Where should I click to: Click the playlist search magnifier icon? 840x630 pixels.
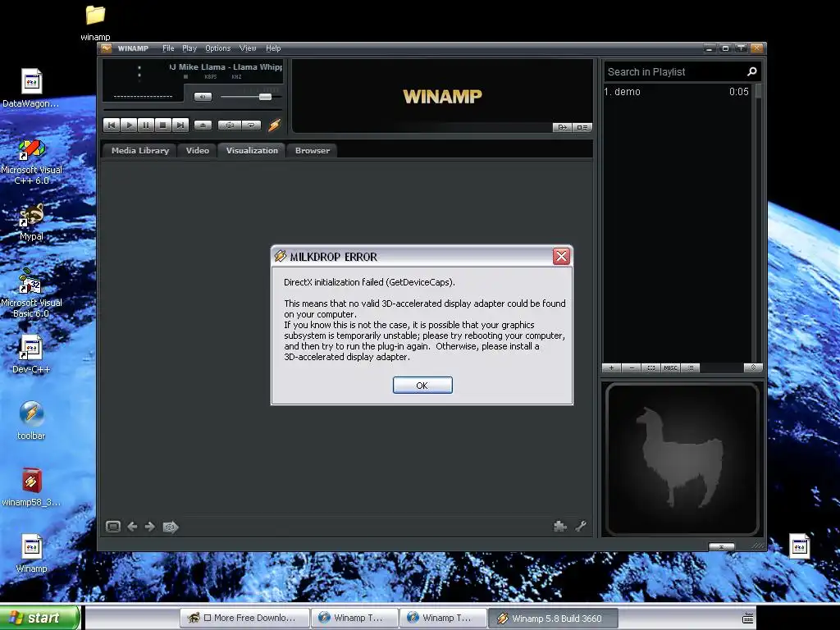pyautogui.click(x=751, y=71)
